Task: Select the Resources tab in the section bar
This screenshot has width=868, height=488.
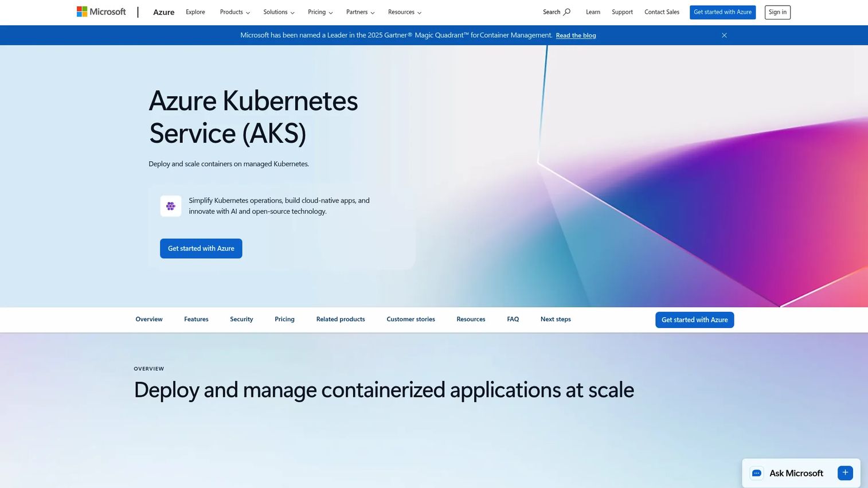Action: 471,319
